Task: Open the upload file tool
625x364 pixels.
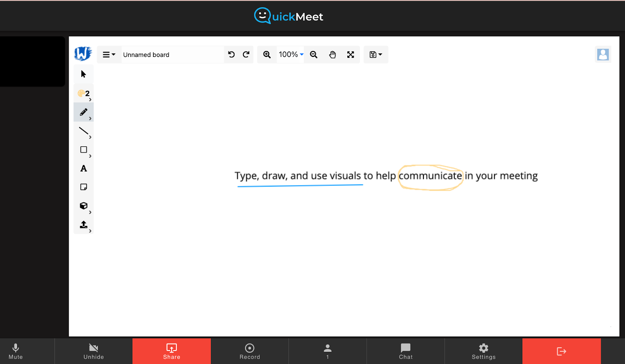Action: tap(83, 225)
